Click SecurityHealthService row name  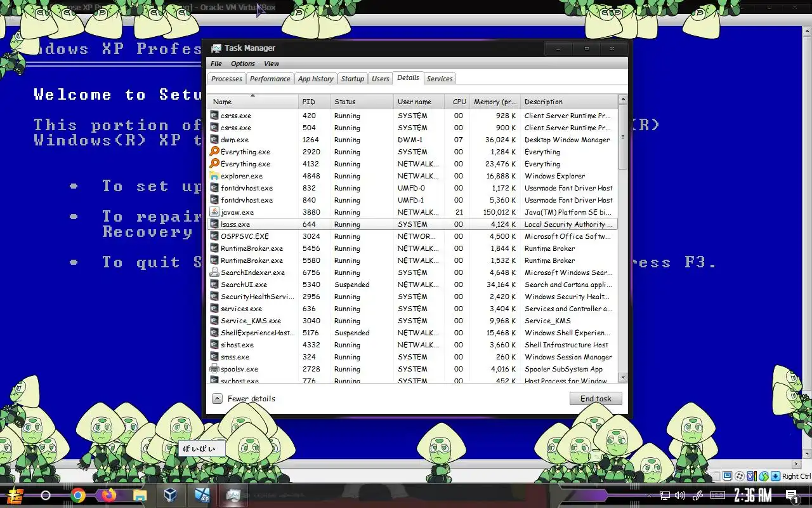[x=258, y=297]
